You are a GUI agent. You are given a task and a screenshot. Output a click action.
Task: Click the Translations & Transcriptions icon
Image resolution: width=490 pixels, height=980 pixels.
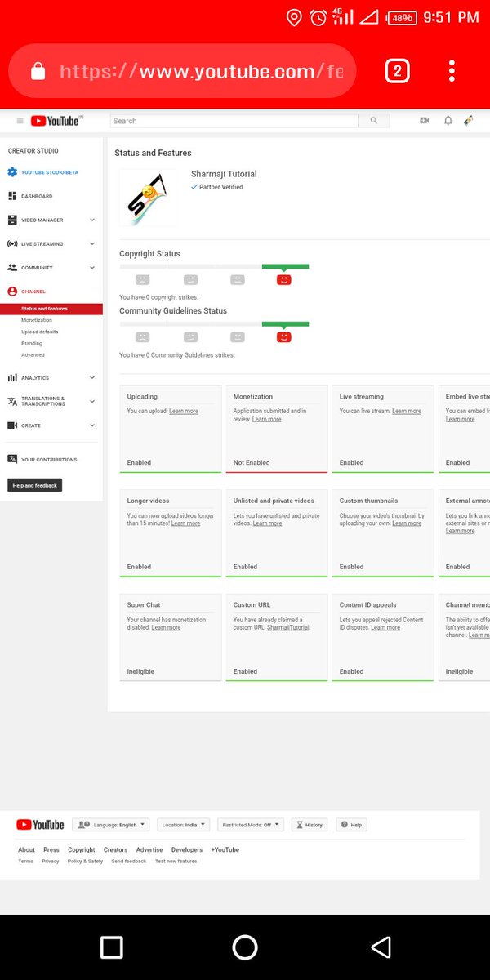pos(12,401)
